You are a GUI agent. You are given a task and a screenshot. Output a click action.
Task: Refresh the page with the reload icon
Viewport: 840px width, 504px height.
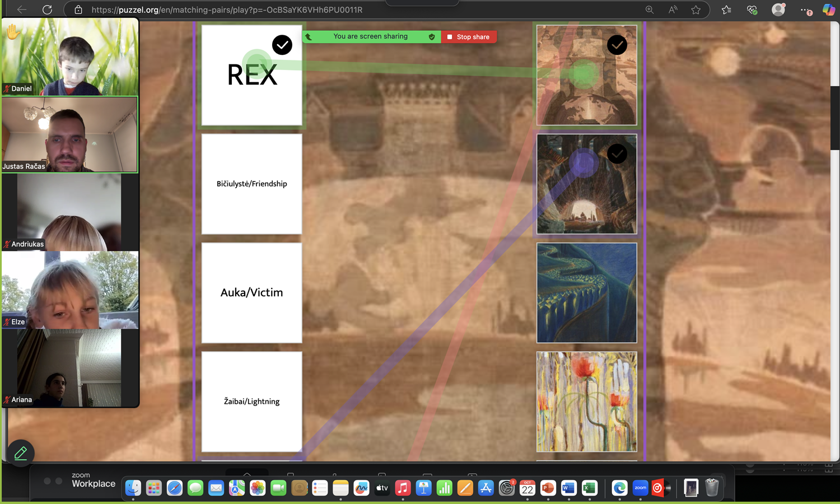tap(48, 10)
